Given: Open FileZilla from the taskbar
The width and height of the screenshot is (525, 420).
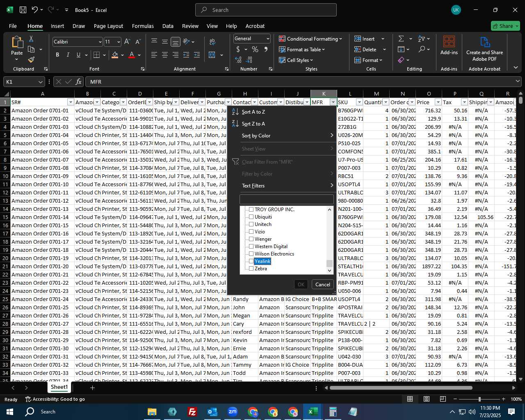Looking at the screenshot, I should click(192, 412).
